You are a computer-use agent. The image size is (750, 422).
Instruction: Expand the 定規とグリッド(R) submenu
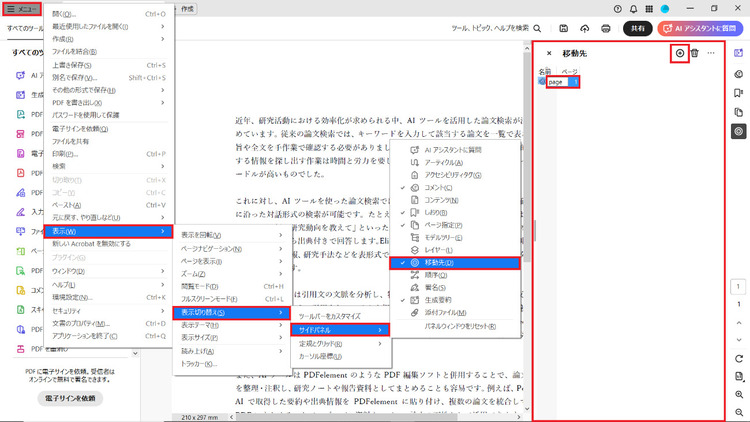click(x=341, y=344)
